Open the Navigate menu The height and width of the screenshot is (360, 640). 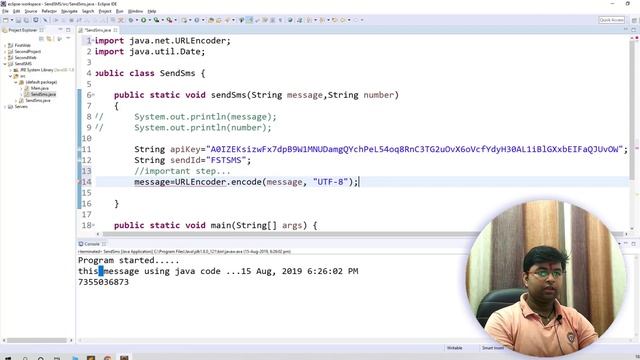point(69,11)
